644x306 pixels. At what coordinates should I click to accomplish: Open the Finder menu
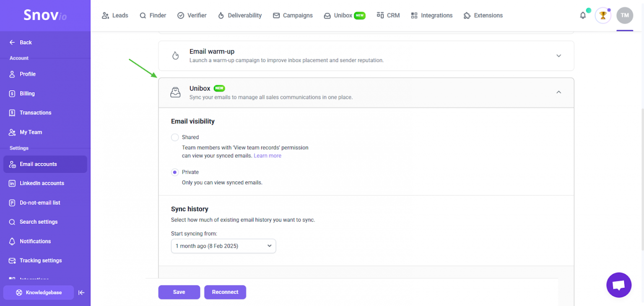[x=153, y=16]
